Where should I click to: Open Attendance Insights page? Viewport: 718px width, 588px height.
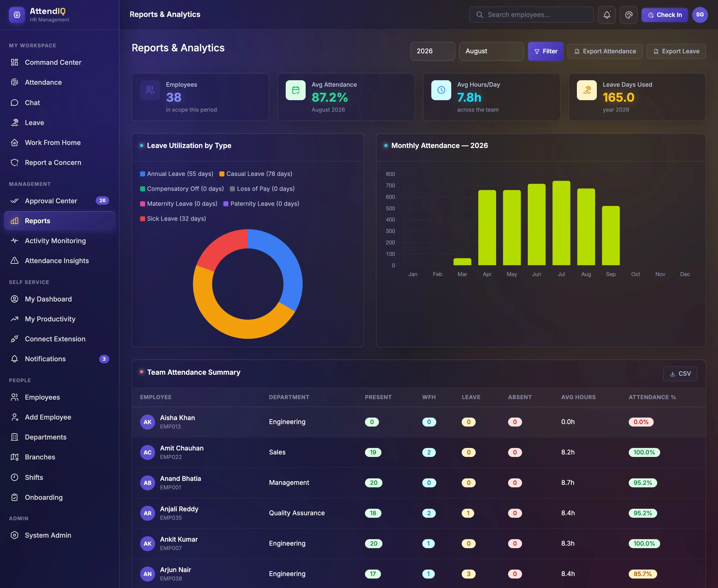[x=60, y=261]
